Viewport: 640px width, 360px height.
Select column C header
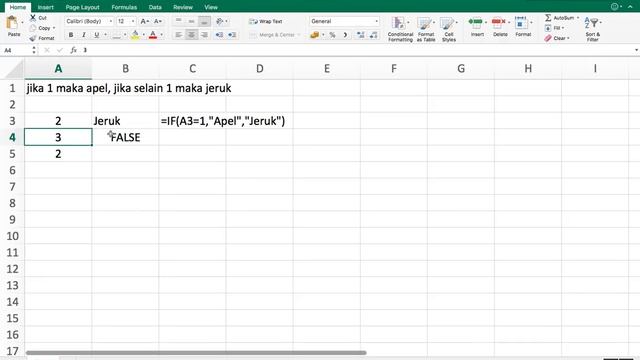click(193, 69)
